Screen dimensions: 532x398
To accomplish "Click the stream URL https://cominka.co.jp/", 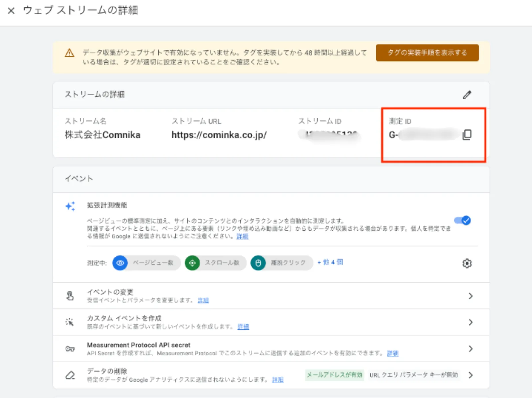I will [219, 135].
